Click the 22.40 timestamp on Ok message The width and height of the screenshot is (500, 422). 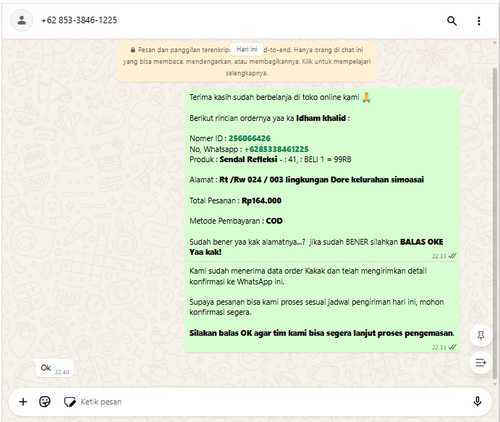point(62,372)
